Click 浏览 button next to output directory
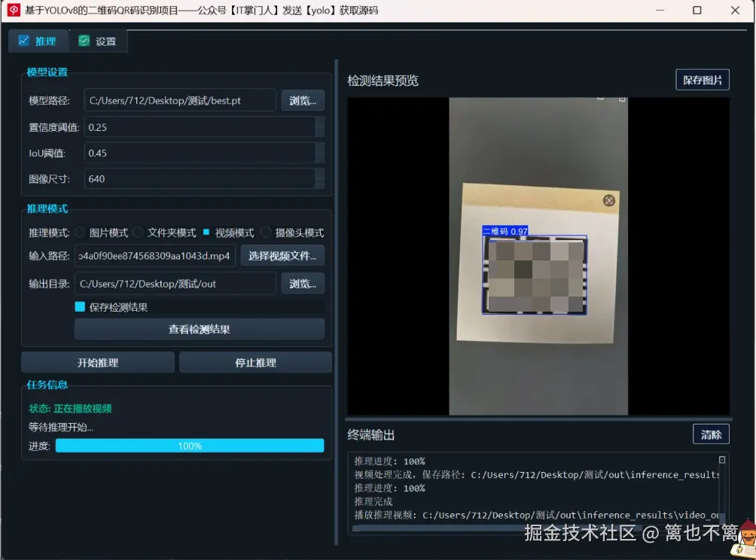756x560 pixels. pos(303,283)
